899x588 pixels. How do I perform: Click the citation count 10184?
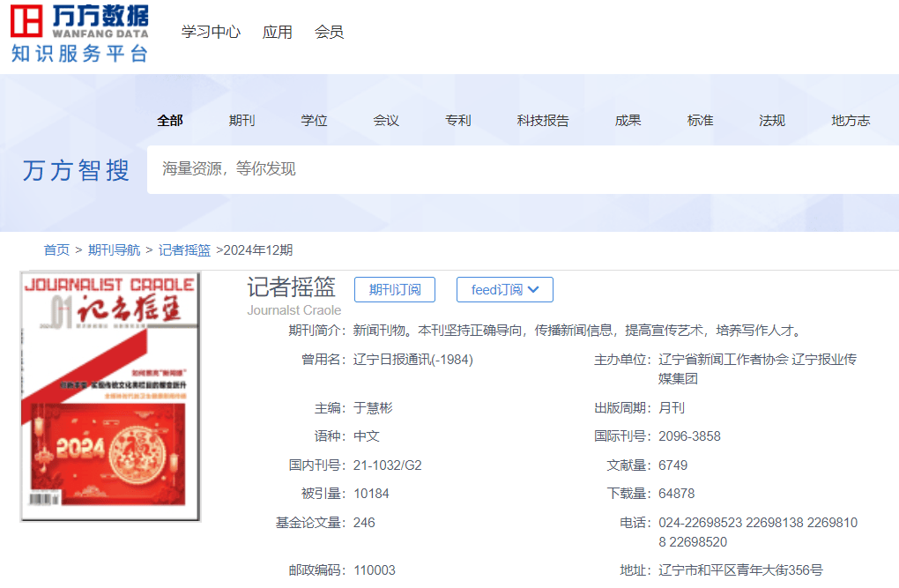coord(372,494)
